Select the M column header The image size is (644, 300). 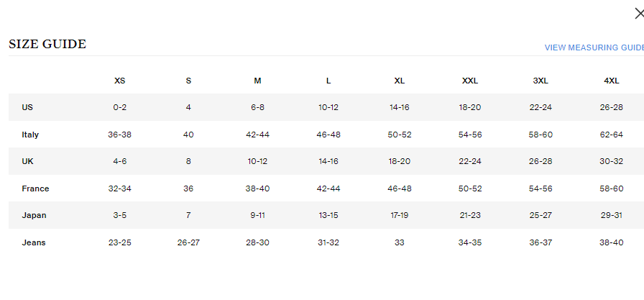tap(257, 81)
